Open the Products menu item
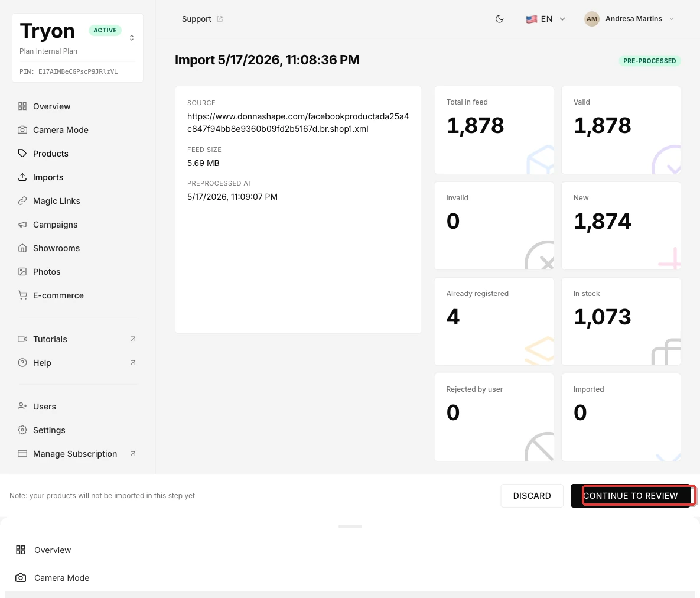This screenshot has height=598, width=700. 50,154
